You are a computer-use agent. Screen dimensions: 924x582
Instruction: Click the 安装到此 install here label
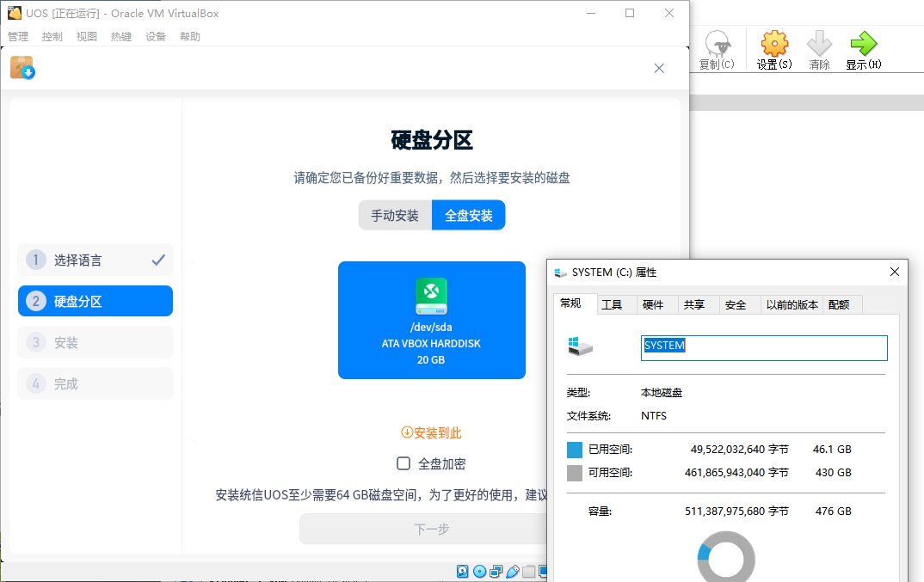431,433
